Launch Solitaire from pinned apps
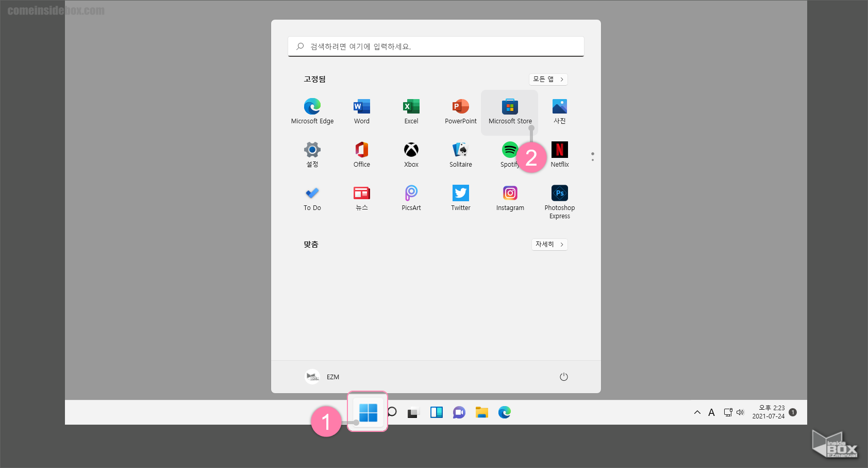This screenshot has width=868, height=468. click(x=461, y=155)
